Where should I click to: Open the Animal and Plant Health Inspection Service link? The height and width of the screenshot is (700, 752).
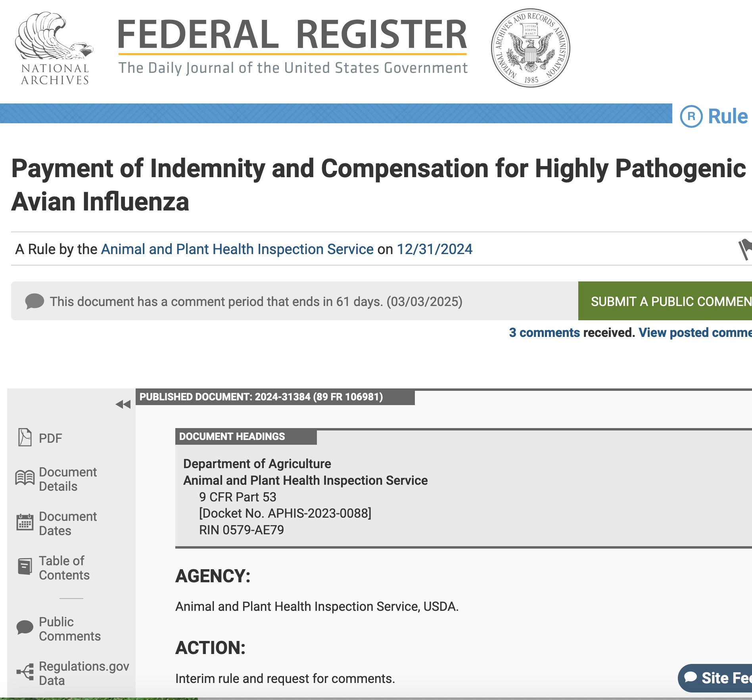pos(237,249)
